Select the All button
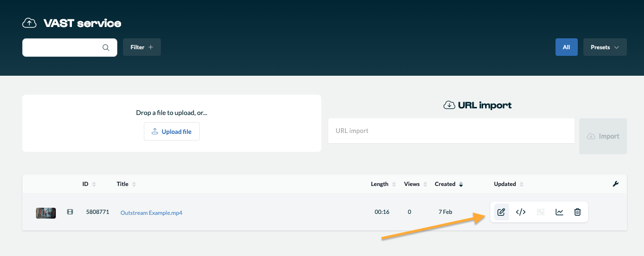This screenshot has height=256, width=644. [566, 47]
